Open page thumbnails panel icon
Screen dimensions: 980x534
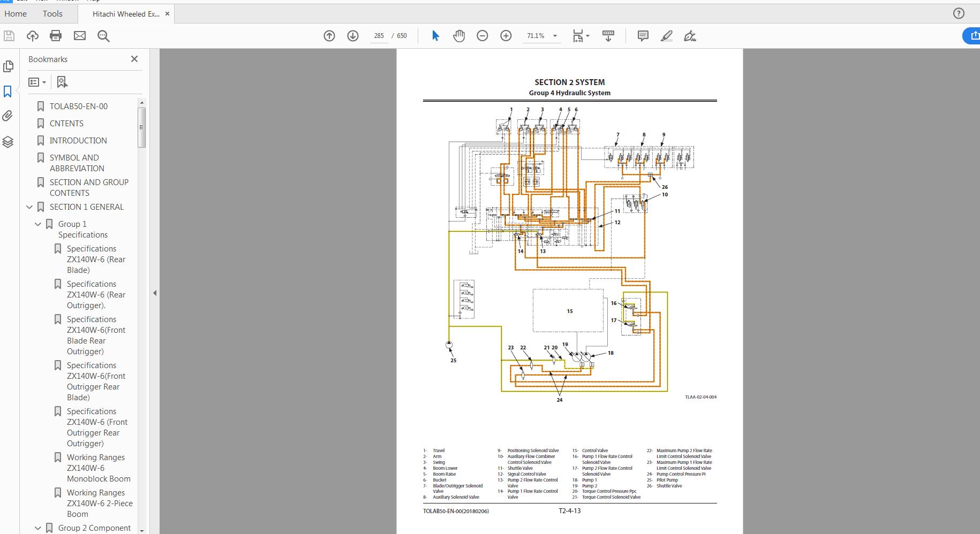pos(8,66)
